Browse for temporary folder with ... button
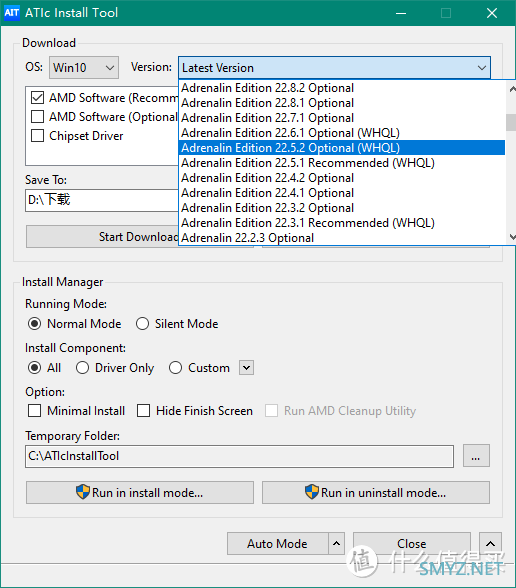The image size is (516, 588). click(x=476, y=456)
